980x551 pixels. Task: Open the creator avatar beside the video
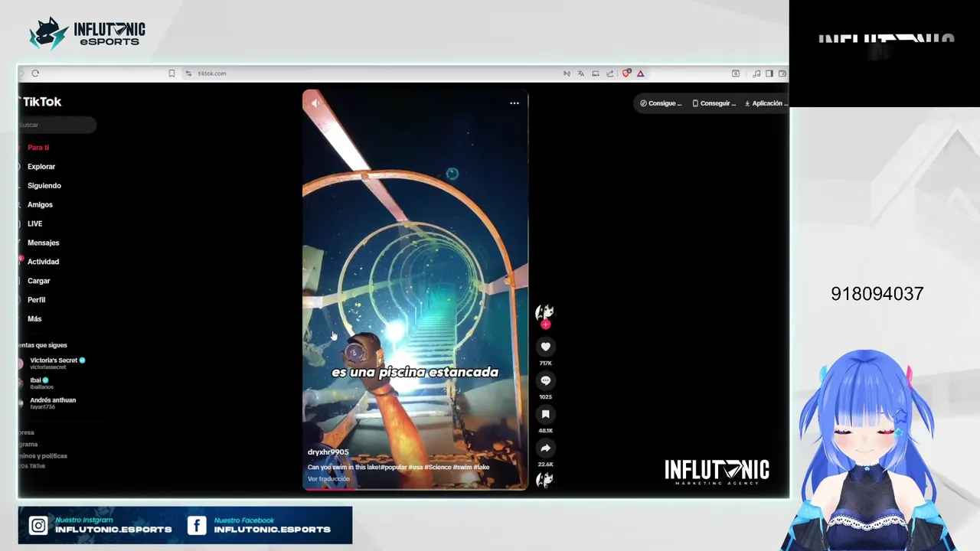[544, 311]
